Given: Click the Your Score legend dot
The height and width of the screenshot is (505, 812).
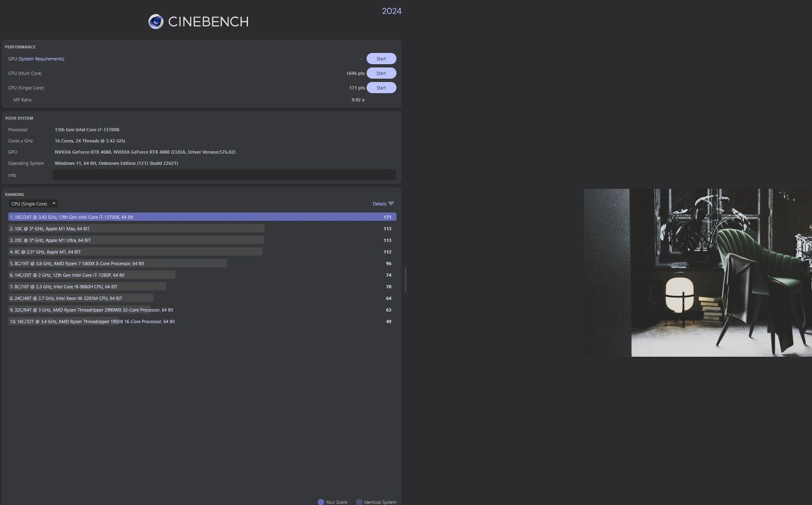Looking at the screenshot, I should (x=321, y=502).
